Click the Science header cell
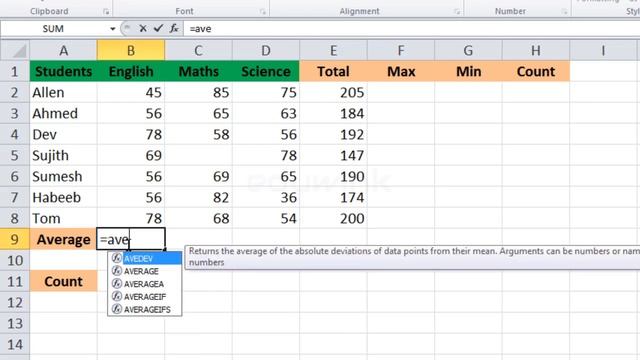Screen dimensions: 640x360 266,71
